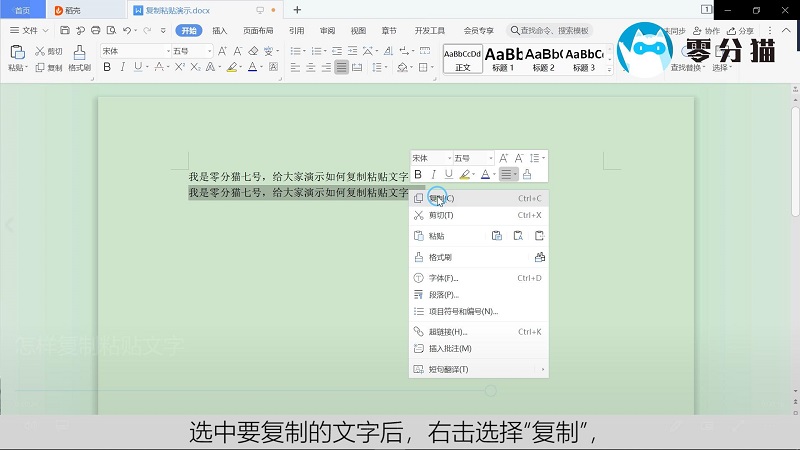This screenshot has width=800, height=450.
Task: Choose 剪切 from the context menu
Action: [441, 215]
